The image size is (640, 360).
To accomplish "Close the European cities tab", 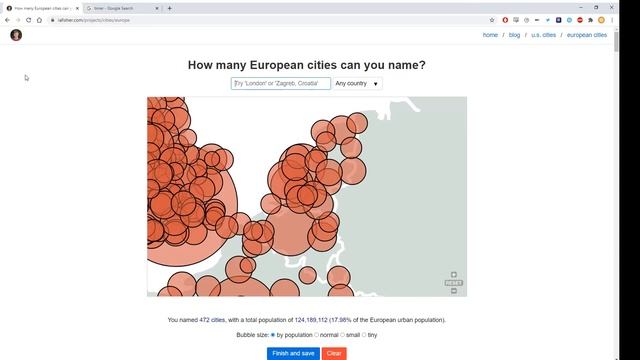I will pos(77,8).
